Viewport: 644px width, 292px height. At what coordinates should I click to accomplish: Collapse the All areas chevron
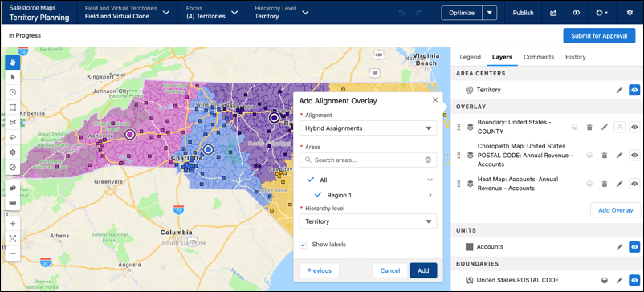(430, 180)
